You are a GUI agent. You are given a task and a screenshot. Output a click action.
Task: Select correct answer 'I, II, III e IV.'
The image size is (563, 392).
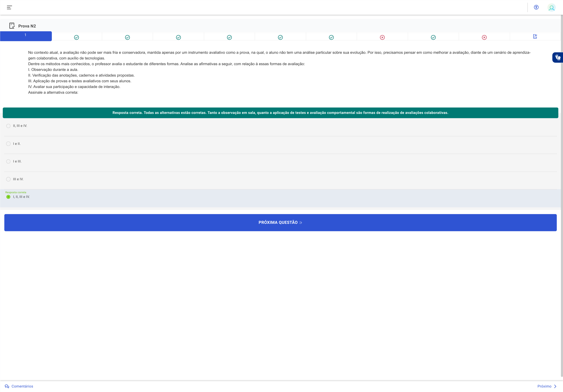point(8,197)
